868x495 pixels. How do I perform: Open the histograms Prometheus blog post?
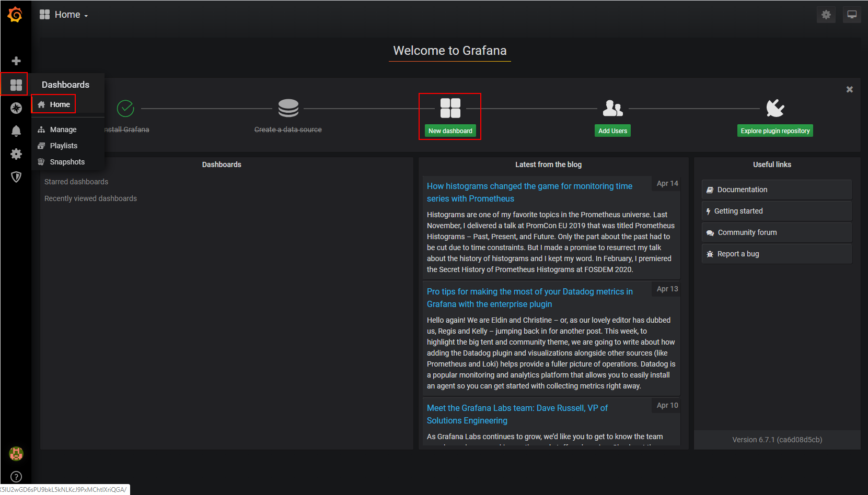[529, 192]
